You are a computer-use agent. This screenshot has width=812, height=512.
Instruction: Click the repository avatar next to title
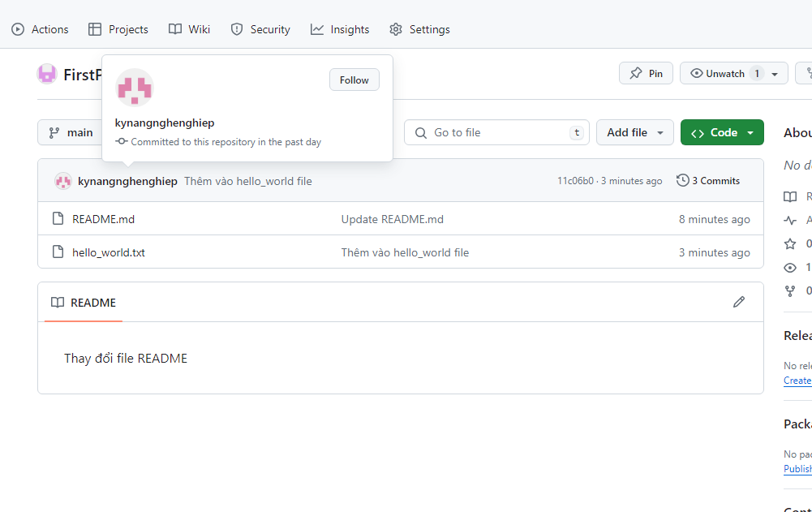47,74
